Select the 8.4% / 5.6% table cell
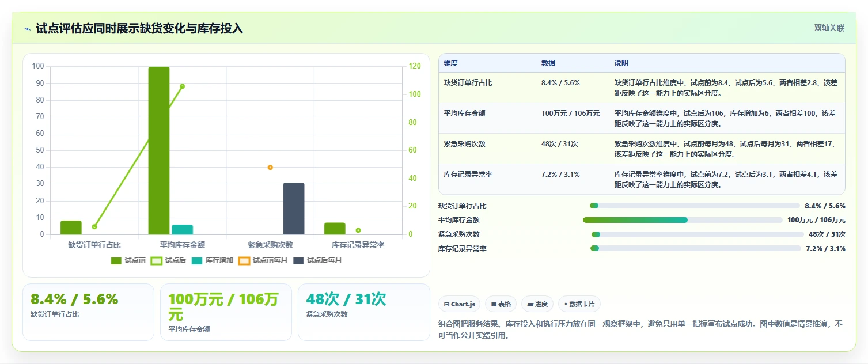The height and width of the screenshot is (364, 868). point(560,83)
